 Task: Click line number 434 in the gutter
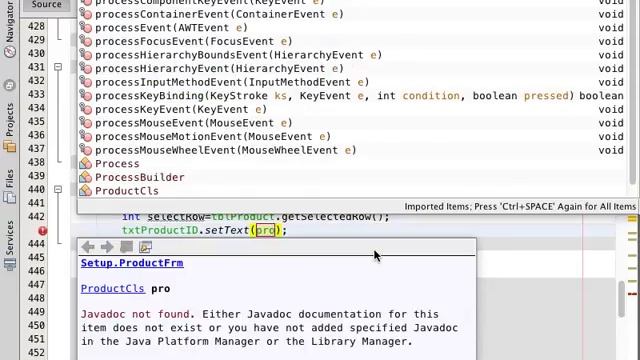tap(36, 108)
